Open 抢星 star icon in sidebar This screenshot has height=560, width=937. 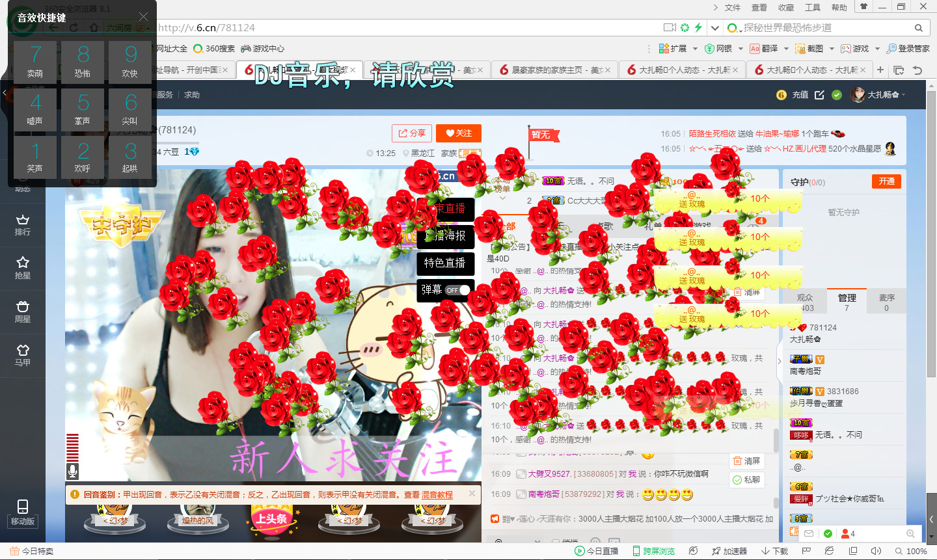(x=23, y=268)
